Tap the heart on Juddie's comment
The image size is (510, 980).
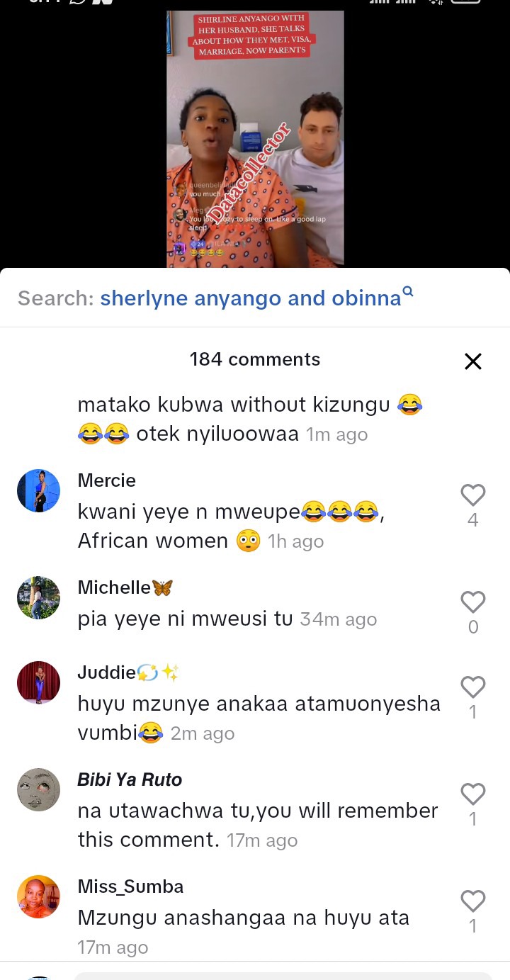point(473,687)
